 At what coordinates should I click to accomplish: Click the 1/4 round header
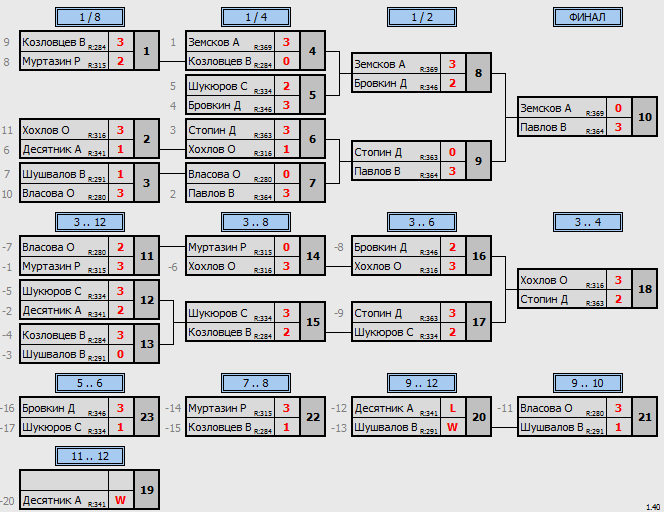tap(256, 17)
